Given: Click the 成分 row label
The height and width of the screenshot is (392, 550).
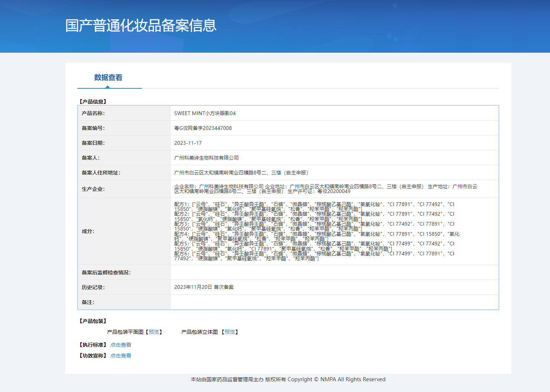Looking at the screenshot, I should click(88, 231).
